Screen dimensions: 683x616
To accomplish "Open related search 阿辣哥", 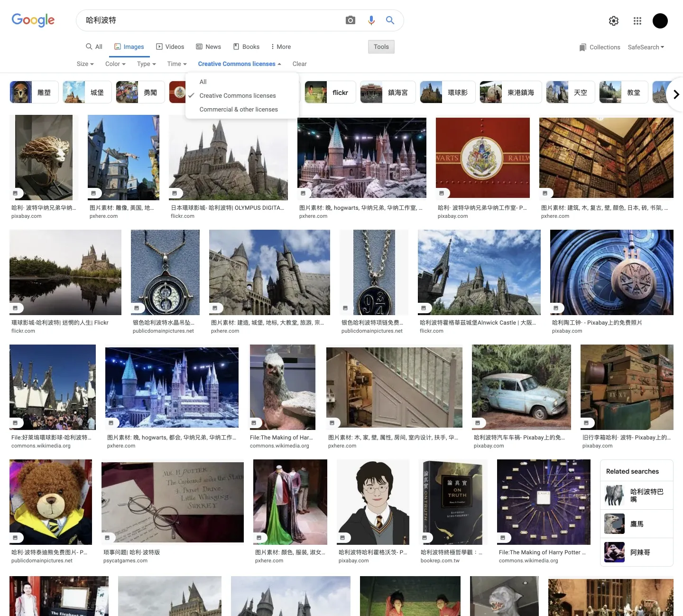I will [x=637, y=552].
